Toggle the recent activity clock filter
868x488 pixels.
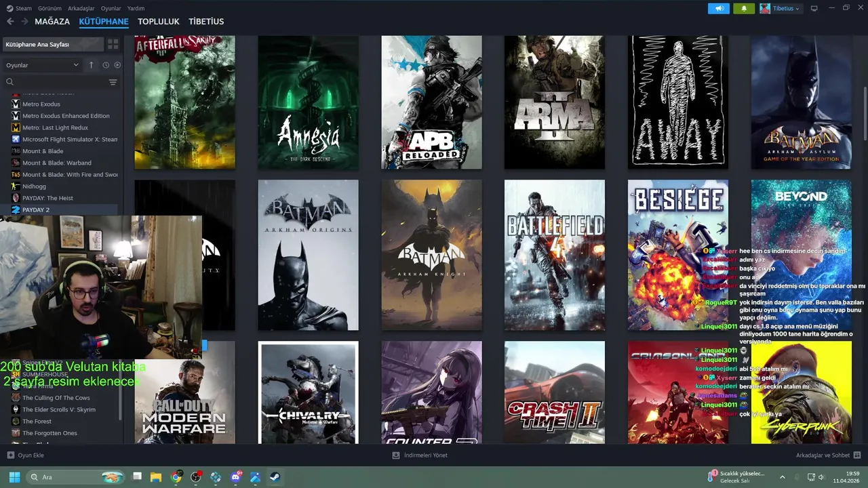[x=106, y=65]
